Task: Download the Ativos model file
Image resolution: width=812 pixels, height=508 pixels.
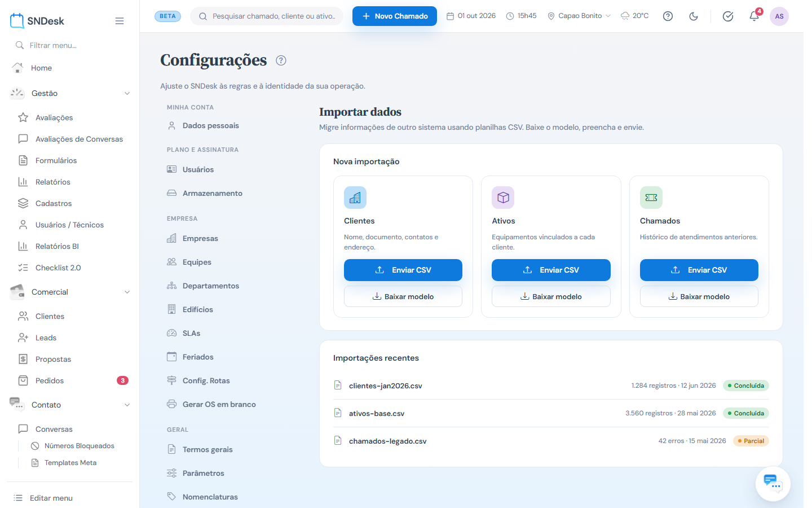Action: pyautogui.click(x=551, y=296)
